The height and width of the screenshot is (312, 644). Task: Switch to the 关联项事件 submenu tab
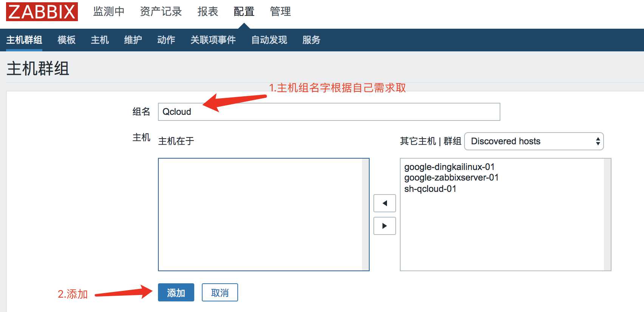213,40
